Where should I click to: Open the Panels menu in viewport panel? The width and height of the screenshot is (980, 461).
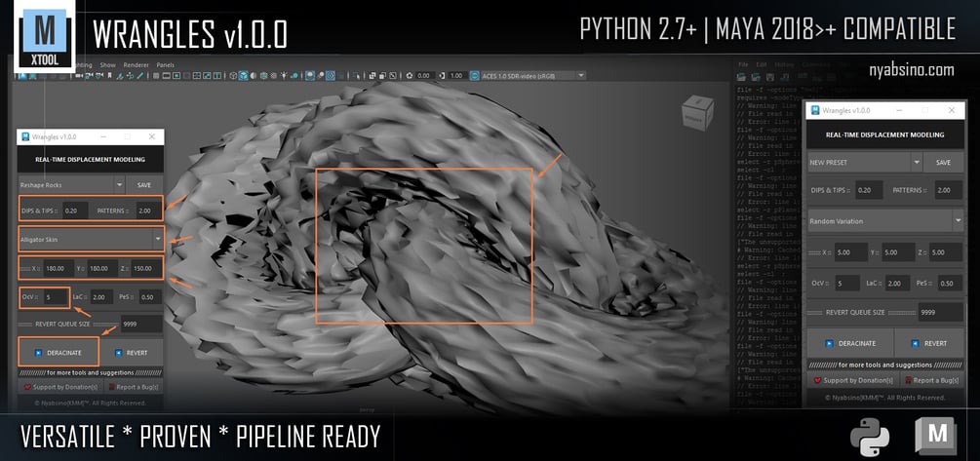[165, 65]
